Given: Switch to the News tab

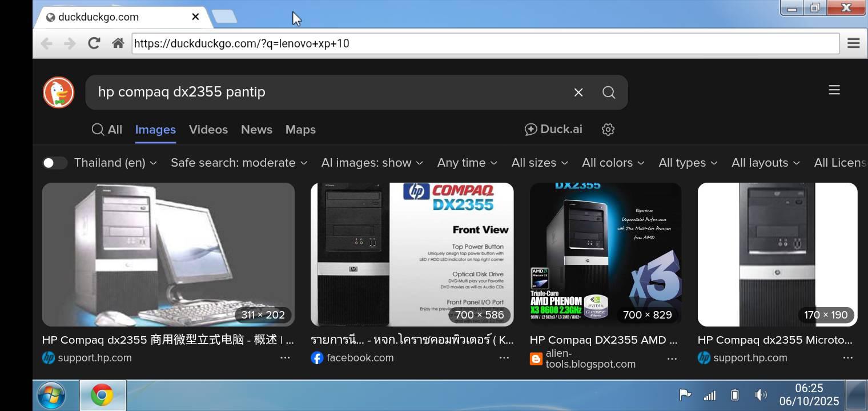Looking at the screenshot, I should 256,130.
